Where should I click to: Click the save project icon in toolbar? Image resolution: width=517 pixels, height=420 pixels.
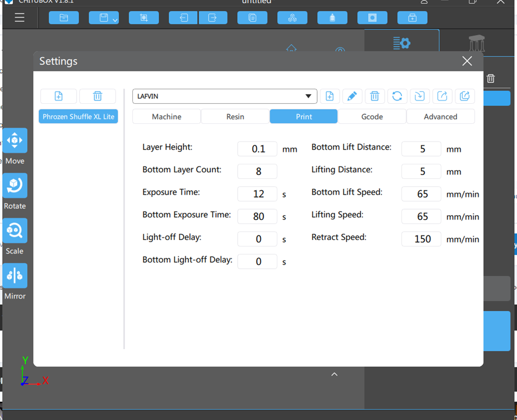[104, 18]
